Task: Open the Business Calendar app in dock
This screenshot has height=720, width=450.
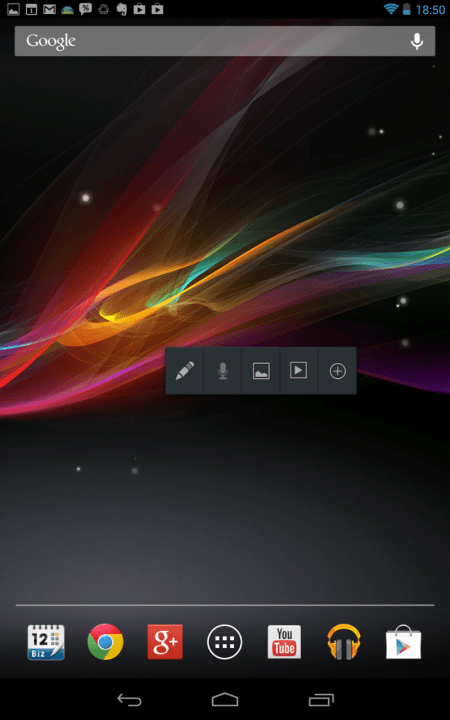Action: point(46,642)
